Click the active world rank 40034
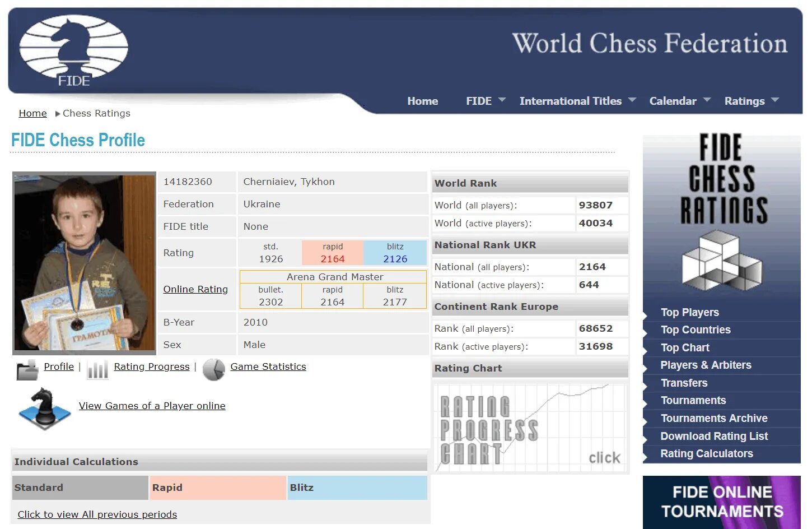812x529 pixels. [596, 223]
